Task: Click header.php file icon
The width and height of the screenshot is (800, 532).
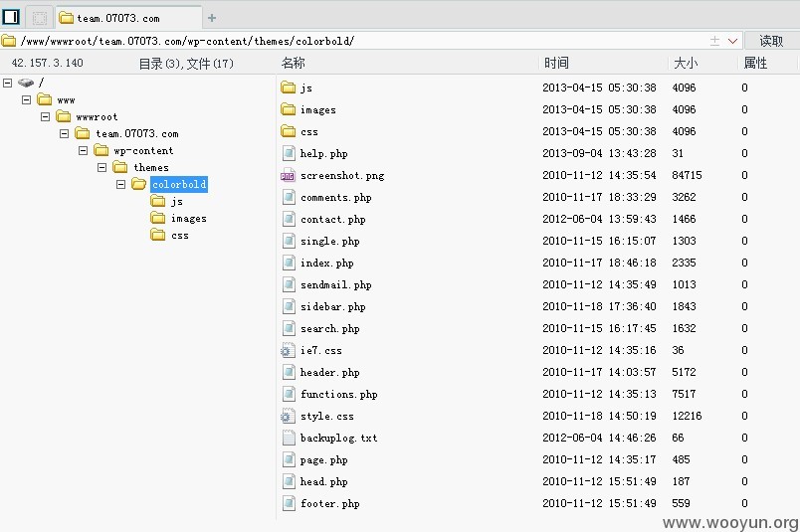Action: 289,372
